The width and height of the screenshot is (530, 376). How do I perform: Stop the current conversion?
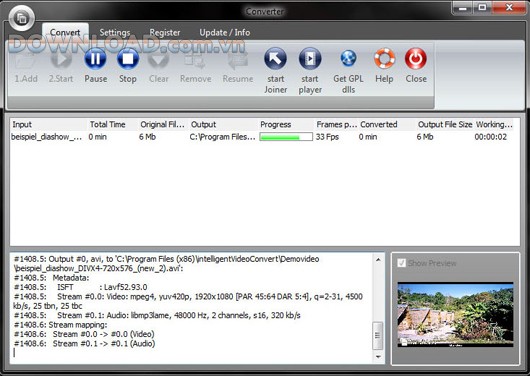pos(128,59)
